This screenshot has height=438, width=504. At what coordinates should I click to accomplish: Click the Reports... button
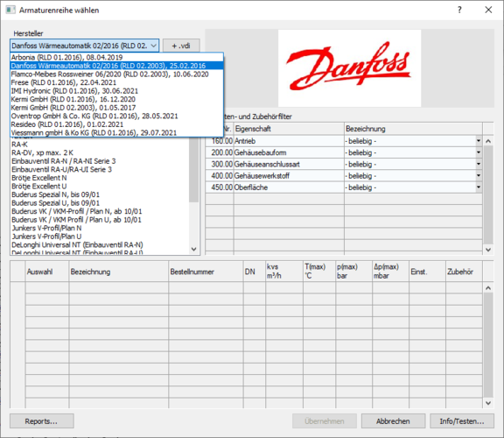point(42,421)
